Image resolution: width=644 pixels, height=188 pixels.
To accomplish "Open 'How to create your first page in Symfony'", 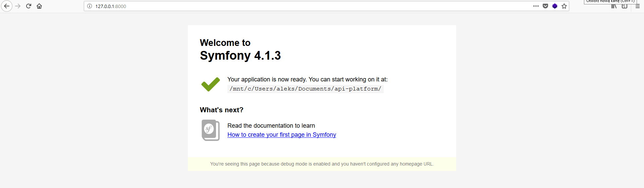I will point(282,135).
